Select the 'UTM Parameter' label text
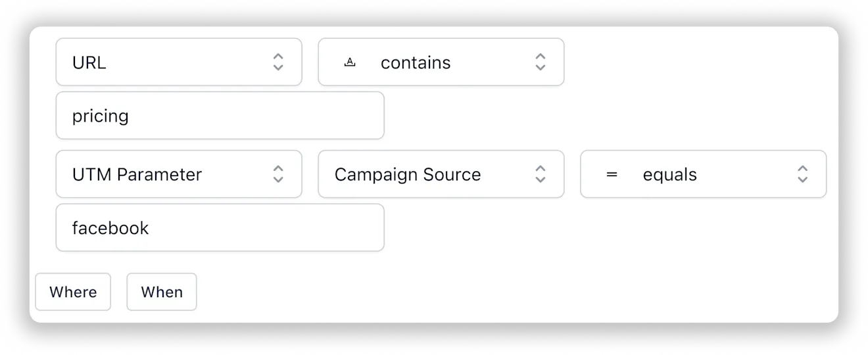Image resolution: width=868 pixels, height=355 pixels. pyautogui.click(x=137, y=175)
